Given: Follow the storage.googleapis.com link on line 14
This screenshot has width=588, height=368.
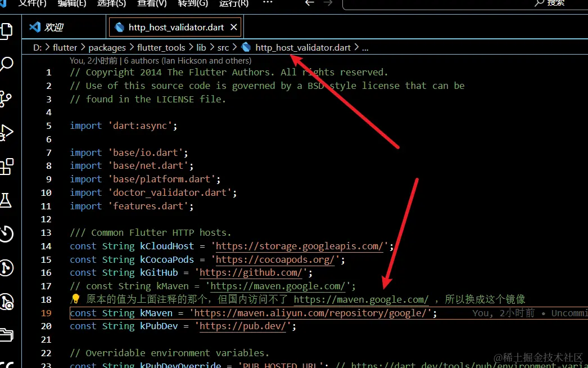Looking at the screenshot, I should (299, 246).
